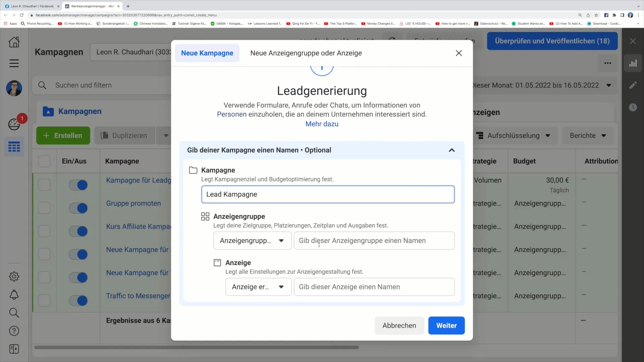This screenshot has width=644, height=362.
Task: Reload the page in browser toolbar
Action: [x=22, y=15]
